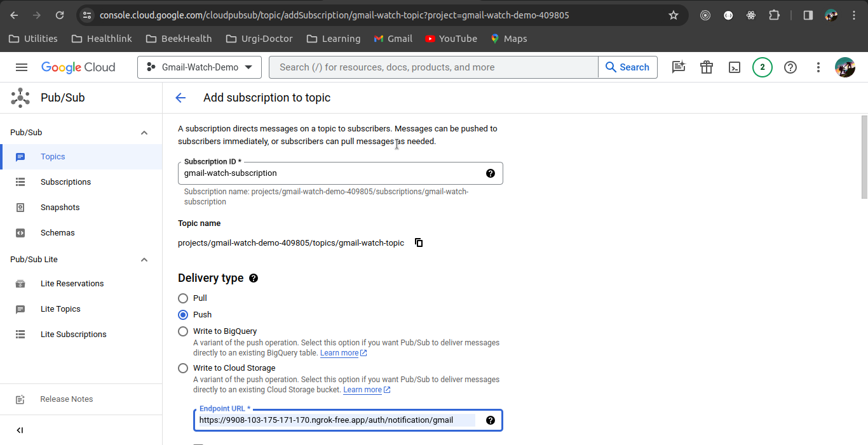Open the hamburger navigation menu

[x=22, y=67]
